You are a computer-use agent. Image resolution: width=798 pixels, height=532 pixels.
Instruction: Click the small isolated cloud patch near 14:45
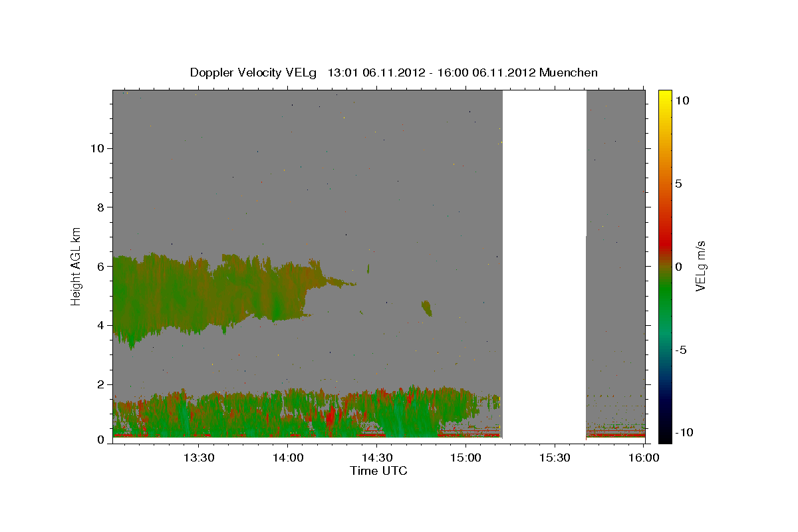[x=426, y=308]
